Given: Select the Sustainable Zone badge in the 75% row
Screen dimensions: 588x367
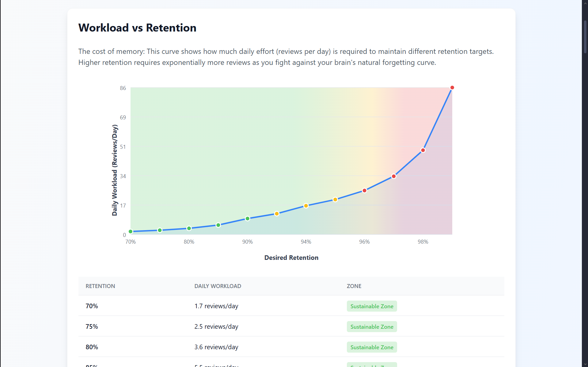Looking at the screenshot, I should coord(372,327).
